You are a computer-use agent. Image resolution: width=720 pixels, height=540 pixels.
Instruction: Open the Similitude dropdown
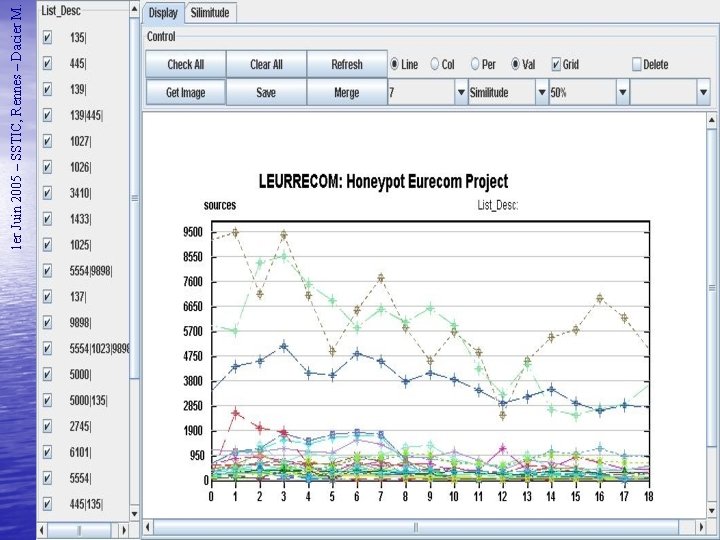click(542, 93)
